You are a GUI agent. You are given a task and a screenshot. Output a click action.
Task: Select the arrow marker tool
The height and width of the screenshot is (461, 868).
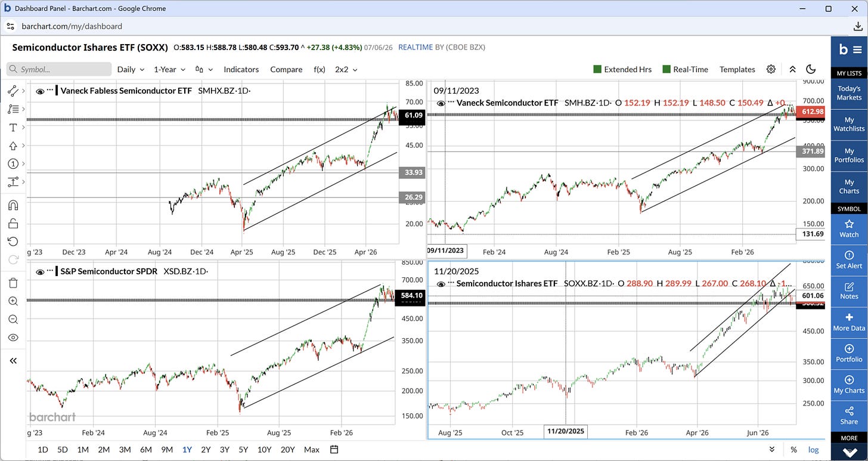13,146
